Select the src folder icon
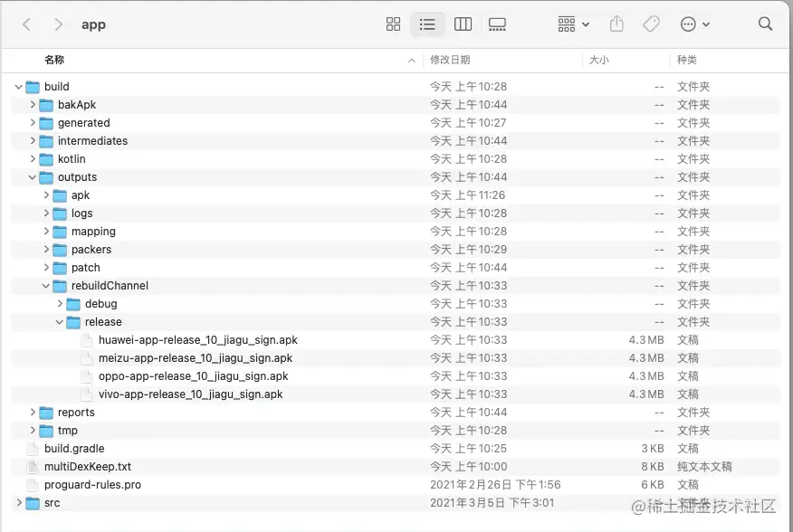Screen dimensions: 793x532 tap(33, 504)
